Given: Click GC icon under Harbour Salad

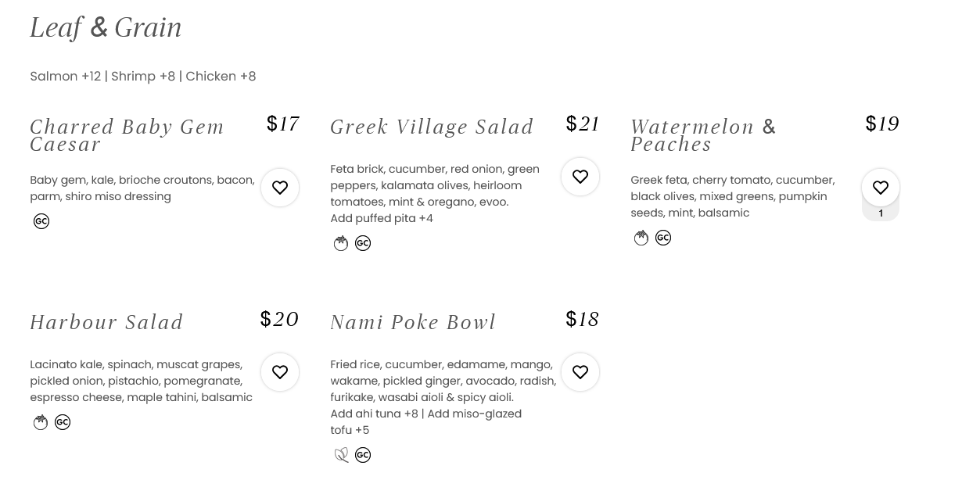Looking at the screenshot, I should 63,422.
